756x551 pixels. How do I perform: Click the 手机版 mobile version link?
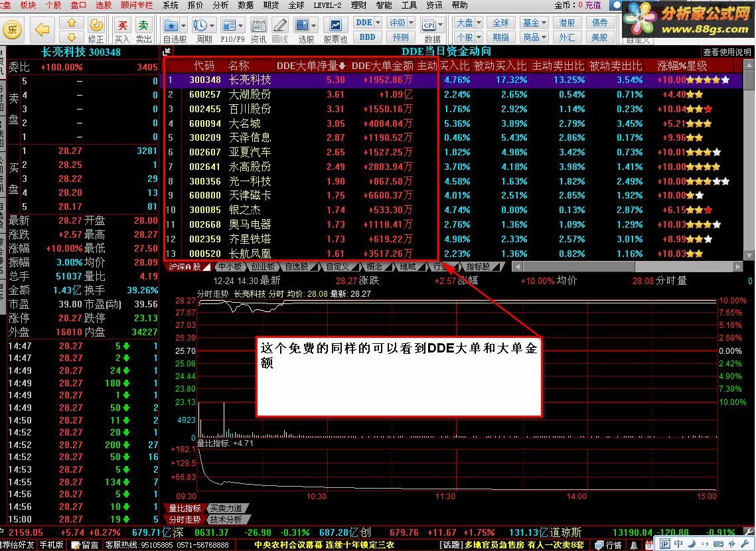[x=52, y=545]
